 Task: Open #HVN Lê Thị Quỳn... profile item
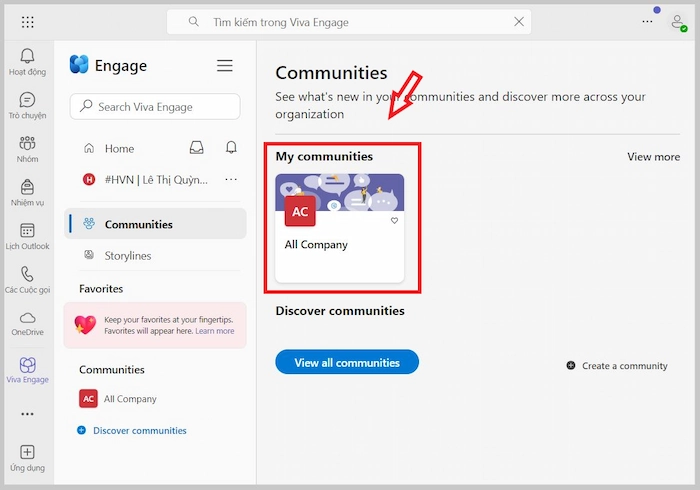point(146,180)
